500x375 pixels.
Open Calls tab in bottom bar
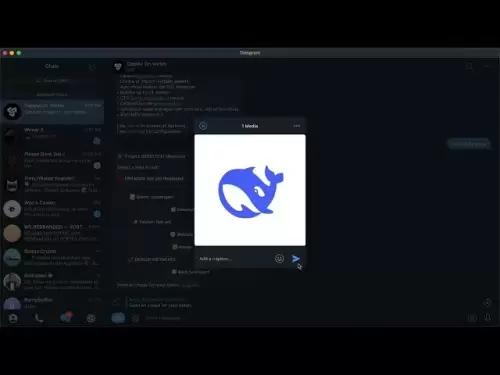pyautogui.click(x=39, y=318)
